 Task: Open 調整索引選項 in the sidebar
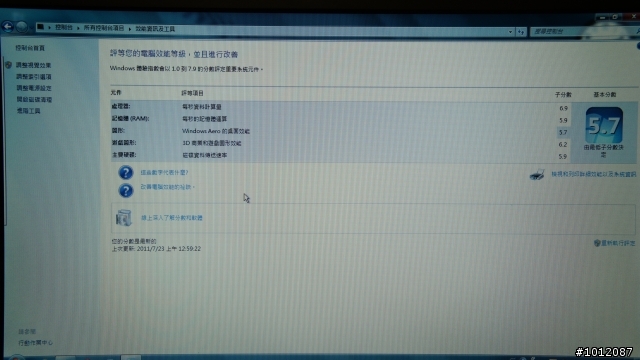[x=34, y=77]
